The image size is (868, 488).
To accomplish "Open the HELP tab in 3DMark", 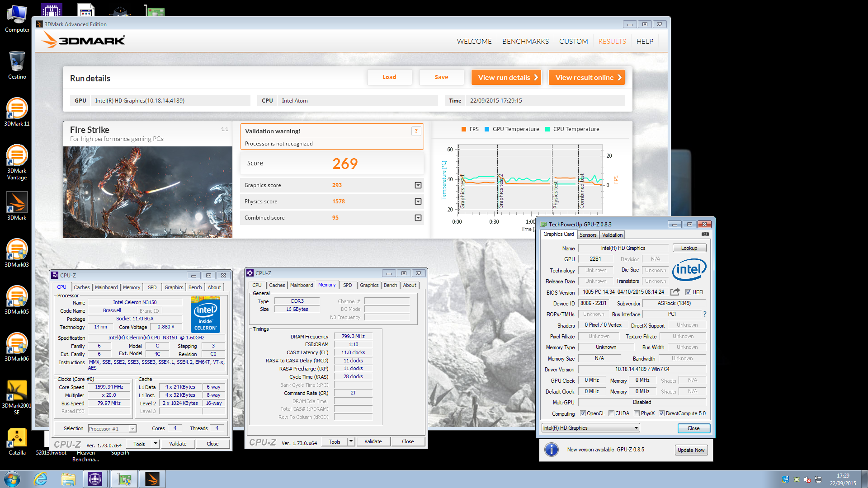I will [x=645, y=41].
